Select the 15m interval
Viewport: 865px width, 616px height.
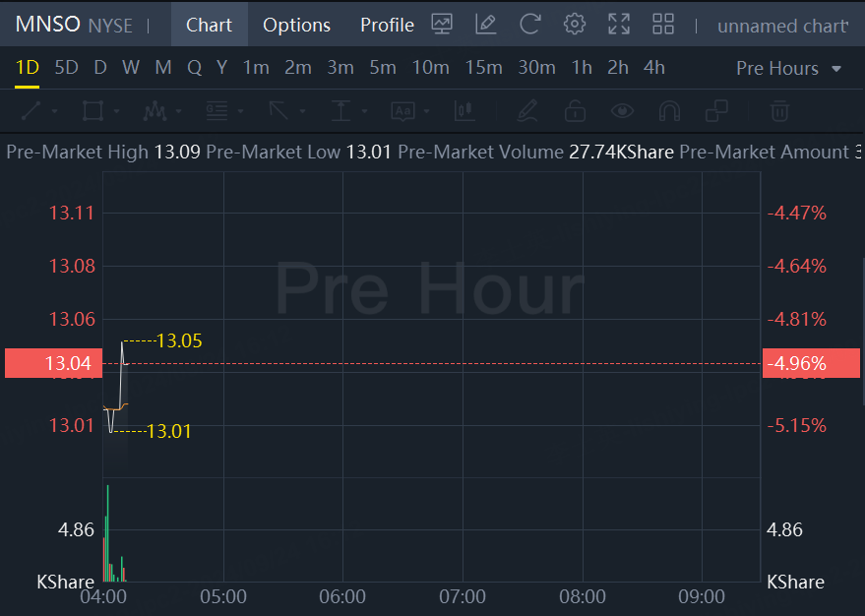483,68
